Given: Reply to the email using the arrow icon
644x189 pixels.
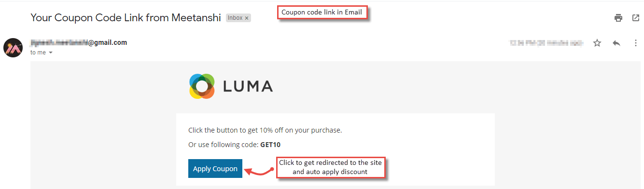Looking at the screenshot, I should click(616, 43).
